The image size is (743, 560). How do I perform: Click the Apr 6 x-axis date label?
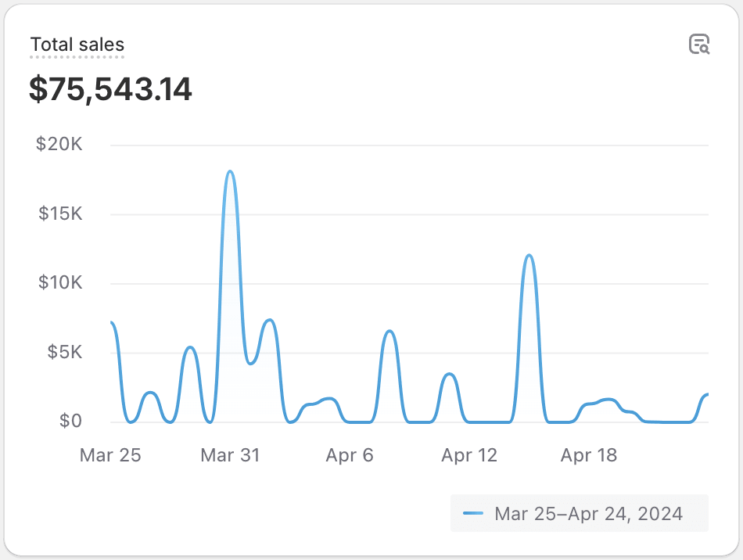pos(350,455)
